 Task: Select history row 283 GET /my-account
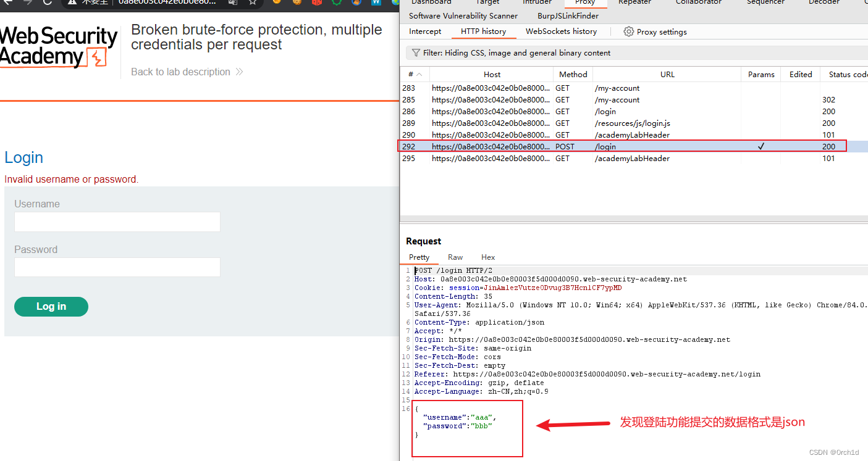coord(634,88)
